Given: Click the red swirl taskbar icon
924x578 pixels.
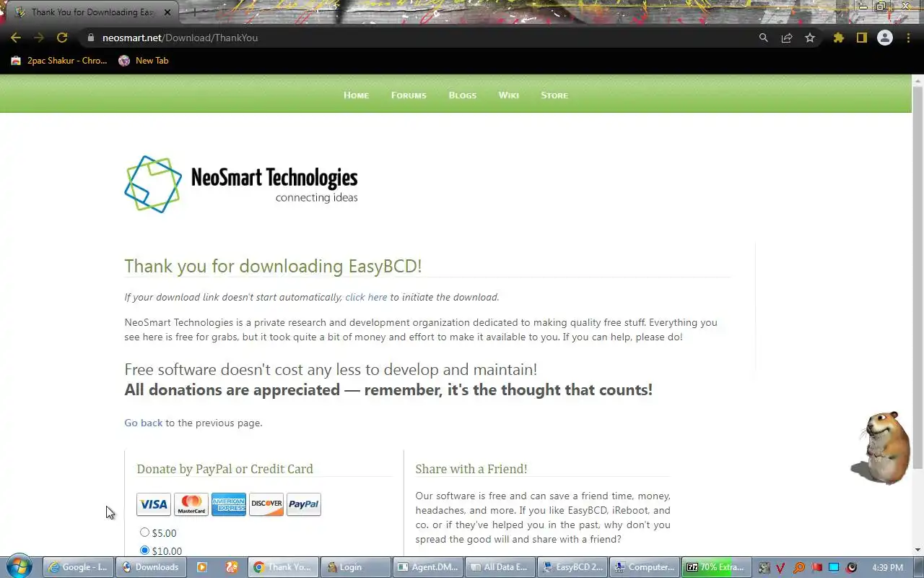Looking at the screenshot, I should (x=232, y=567).
